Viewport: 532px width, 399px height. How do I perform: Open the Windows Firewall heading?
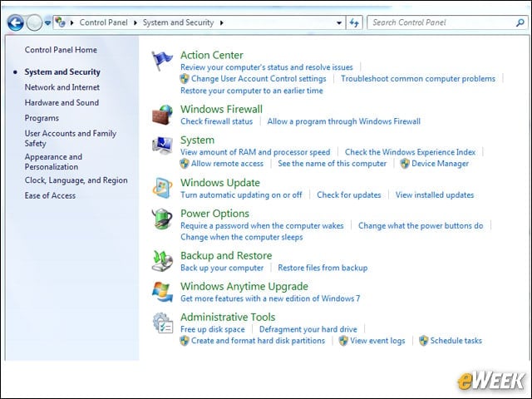222,109
